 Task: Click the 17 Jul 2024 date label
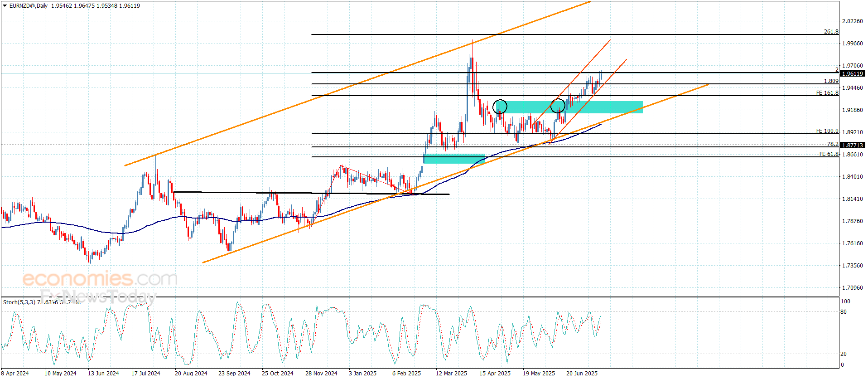click(146, 374)
